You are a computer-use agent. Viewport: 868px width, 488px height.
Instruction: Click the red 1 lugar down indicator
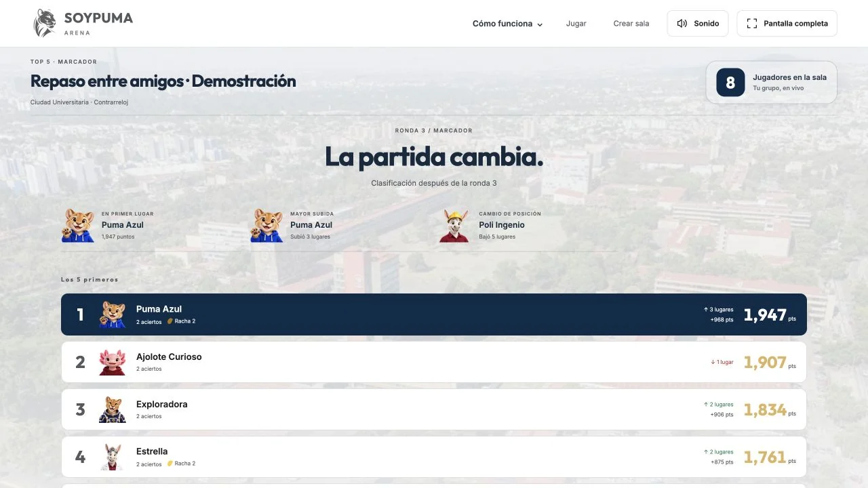coord(722,362)
